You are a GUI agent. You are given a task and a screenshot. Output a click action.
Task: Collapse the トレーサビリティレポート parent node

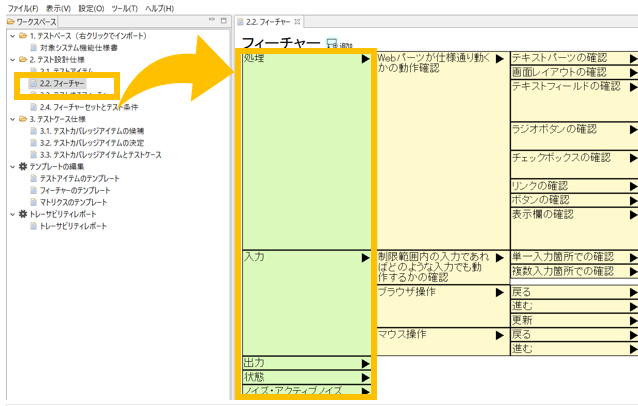pos(13,214)
